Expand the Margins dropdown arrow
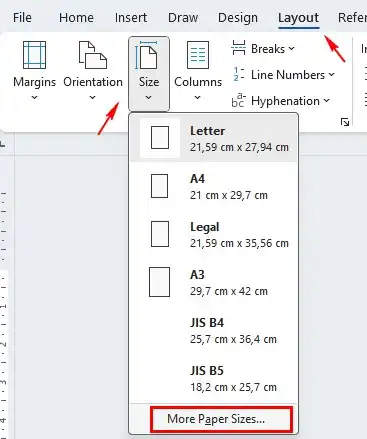Image resolution: width=367 pixels, height=439 pixels. [34, 98]
